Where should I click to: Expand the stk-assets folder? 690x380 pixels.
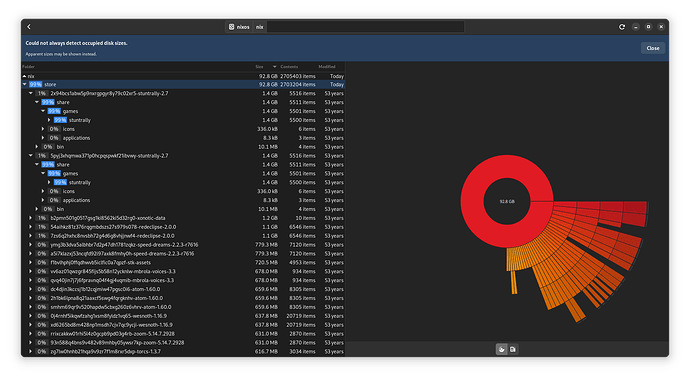point(30,263)
